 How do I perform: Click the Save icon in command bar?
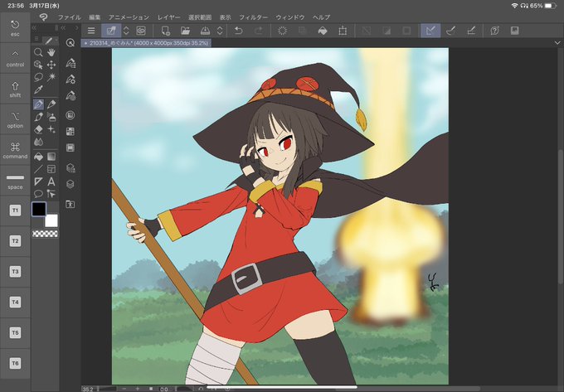click(x=205, y=31)
